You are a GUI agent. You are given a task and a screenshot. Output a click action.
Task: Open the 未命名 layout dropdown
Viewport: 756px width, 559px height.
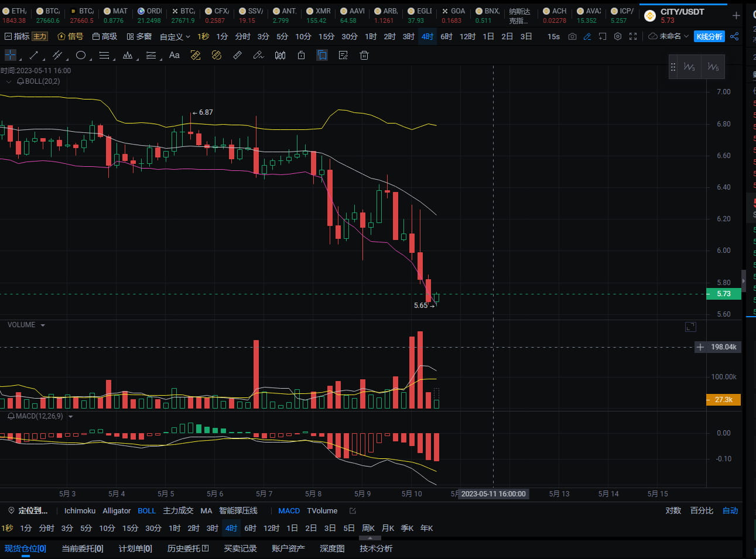tap(669, 36)
